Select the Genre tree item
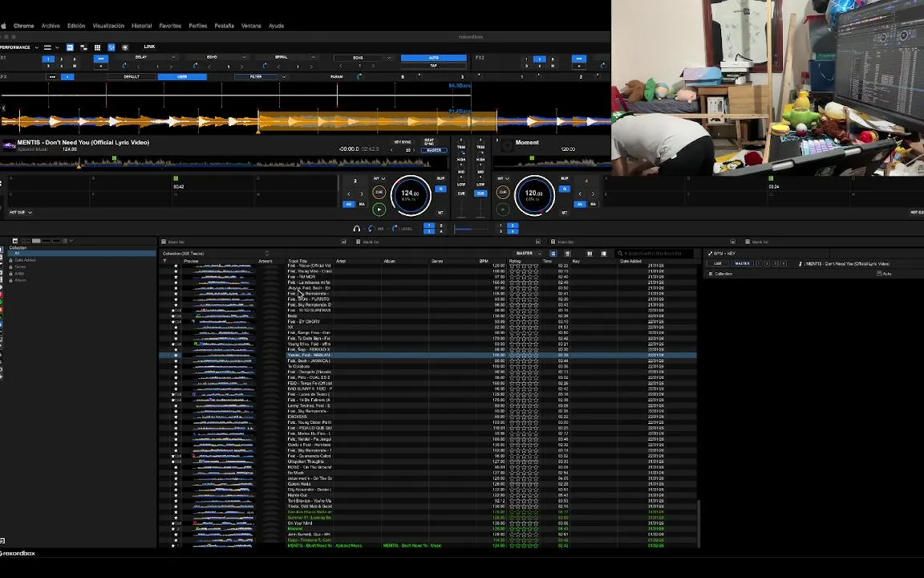 pyautogui.click(x=20, y=267)
